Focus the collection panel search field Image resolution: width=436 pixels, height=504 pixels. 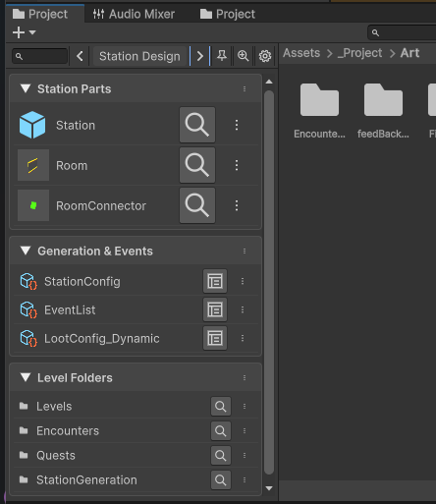(x=40, y=56)
